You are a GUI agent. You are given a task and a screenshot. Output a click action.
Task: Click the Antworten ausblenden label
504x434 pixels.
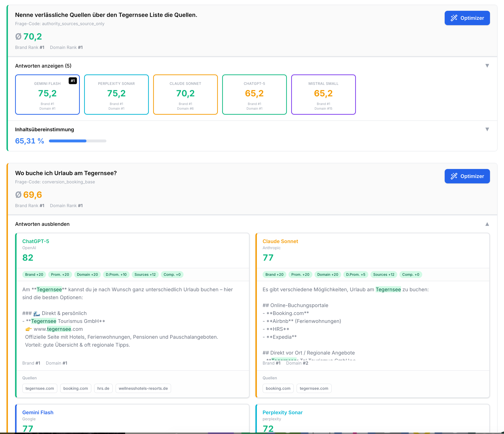[42, 224]
